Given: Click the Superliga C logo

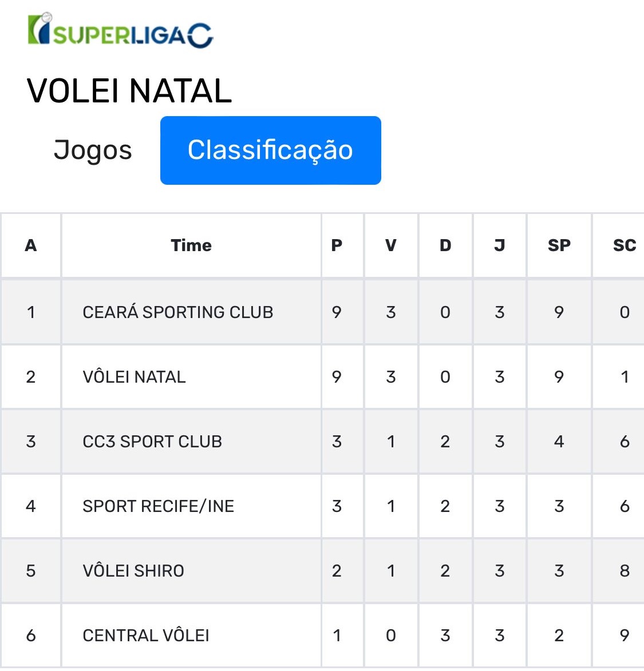Looking at the screenshot, I should [120, 30].
